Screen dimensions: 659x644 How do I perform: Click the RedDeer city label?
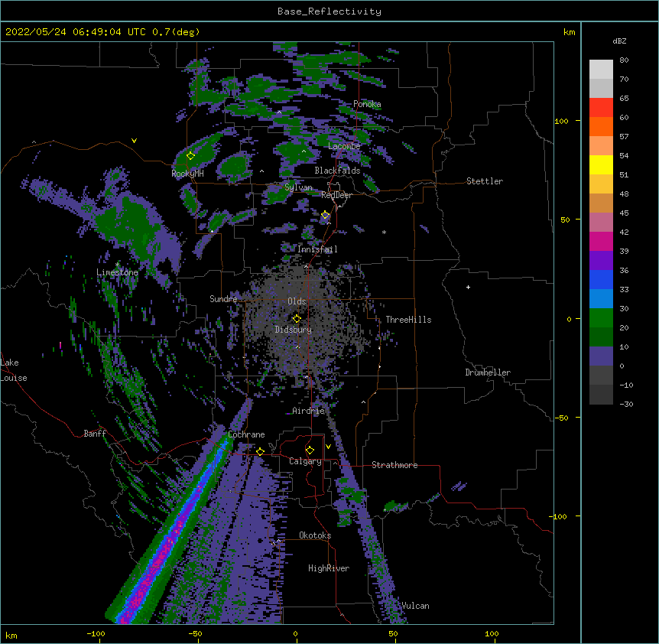(336, 195)
